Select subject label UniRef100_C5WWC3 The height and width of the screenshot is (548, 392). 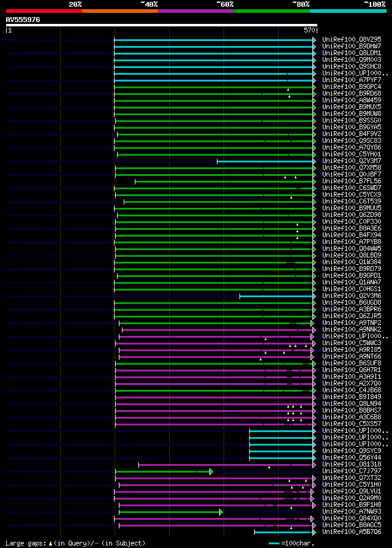[352, 343]
